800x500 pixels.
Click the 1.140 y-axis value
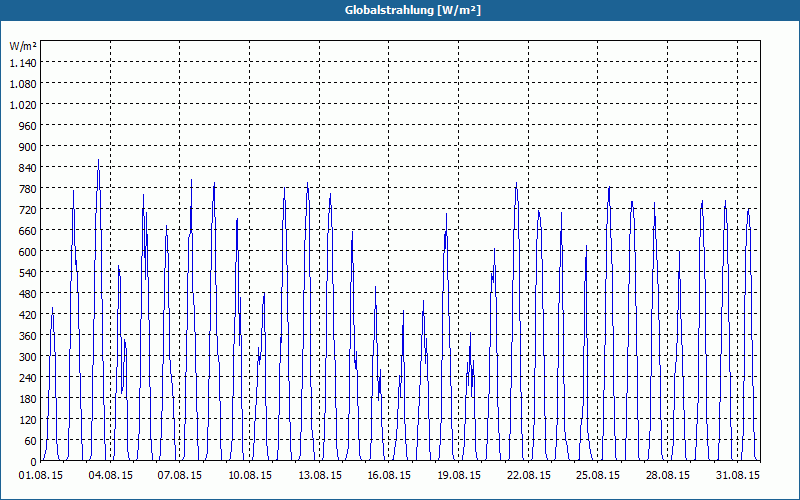tap(23, 63)
